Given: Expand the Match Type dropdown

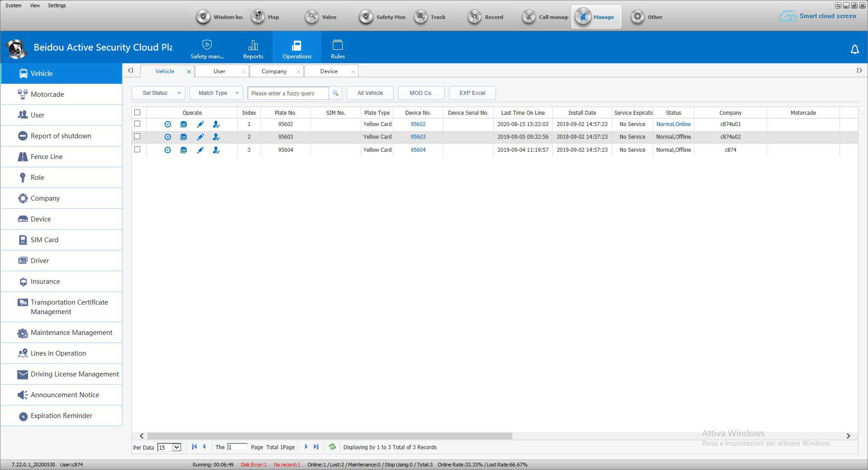Looking at the screenshot, I should [216, 93].
